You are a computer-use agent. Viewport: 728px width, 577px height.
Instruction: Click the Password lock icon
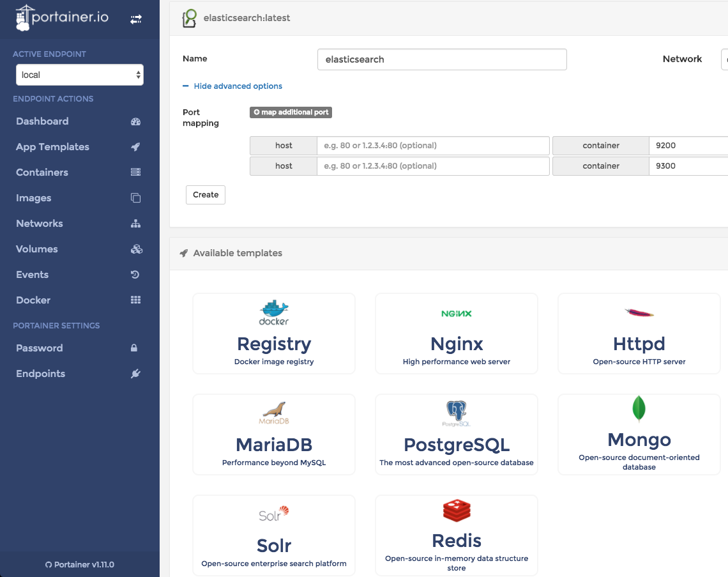tap(134, 348)
